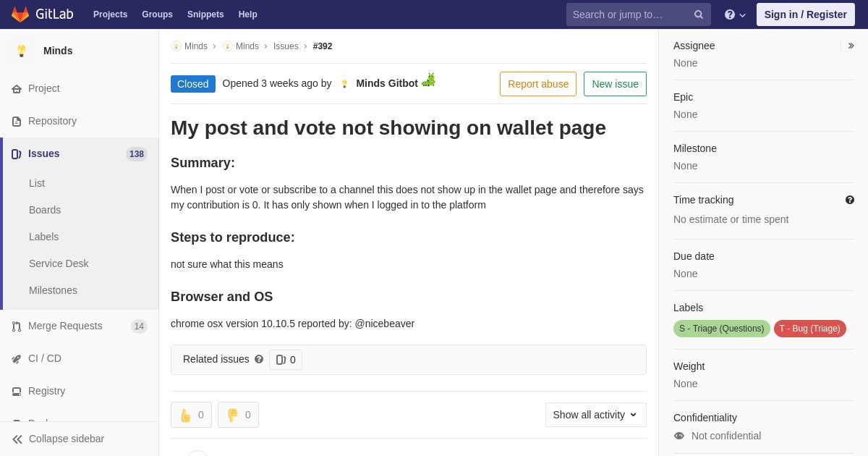Click the search magnifier icon
The image size is (868, 456).
(698, 14)
